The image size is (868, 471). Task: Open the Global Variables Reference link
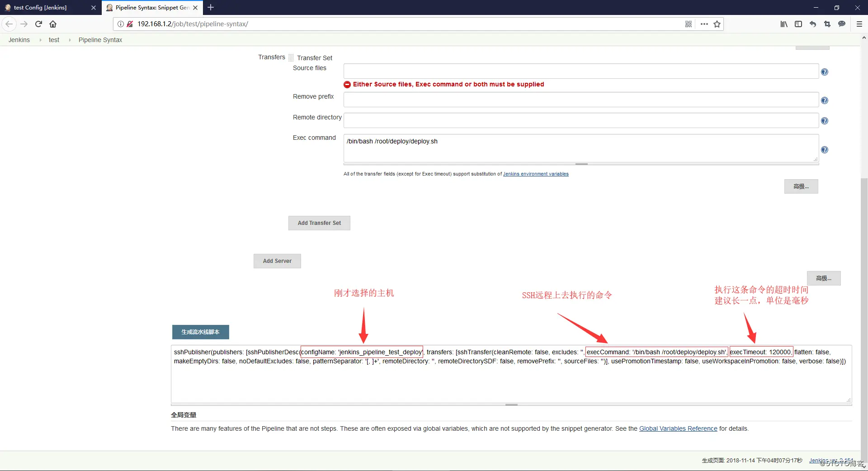[x=678, y=428]
